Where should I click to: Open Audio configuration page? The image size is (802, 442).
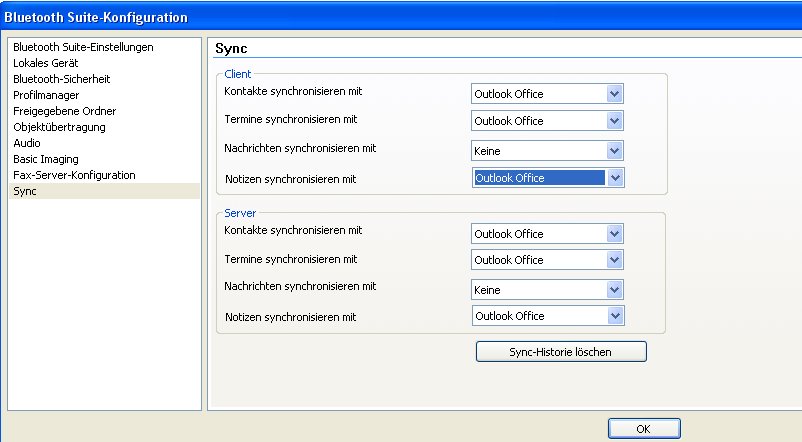click(x=27, y=143)
